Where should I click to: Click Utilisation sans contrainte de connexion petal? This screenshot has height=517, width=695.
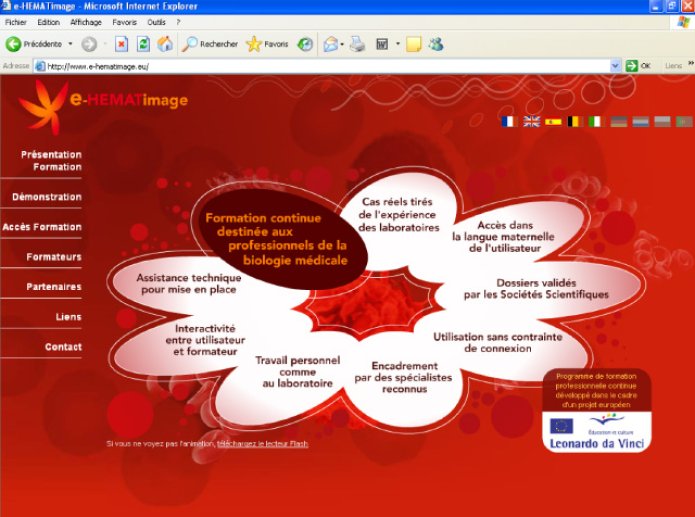click(498, 343)
